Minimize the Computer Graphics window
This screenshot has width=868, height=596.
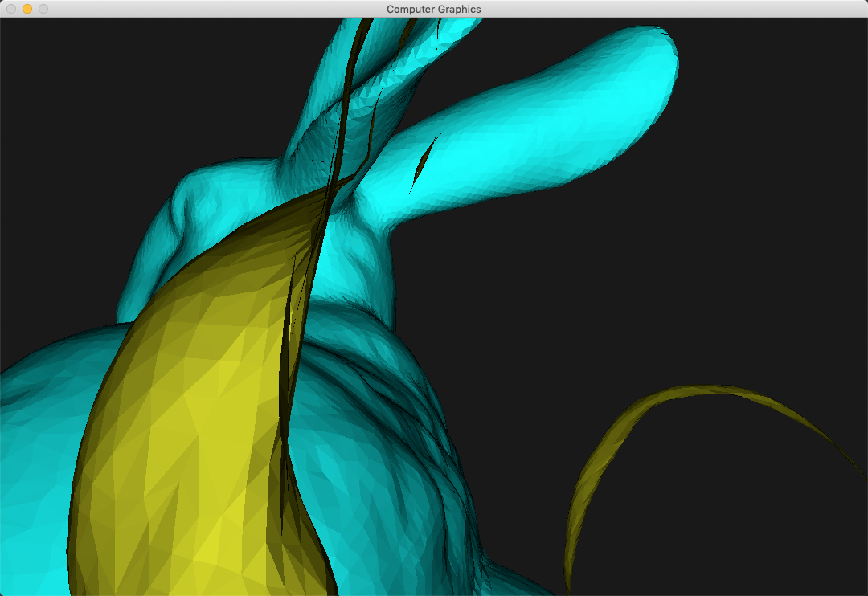[27, 9]
